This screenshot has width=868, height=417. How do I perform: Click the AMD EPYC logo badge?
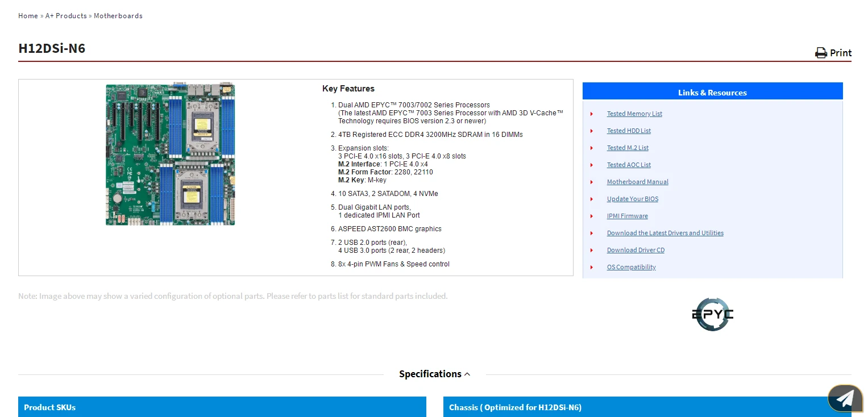coord(713,314)
